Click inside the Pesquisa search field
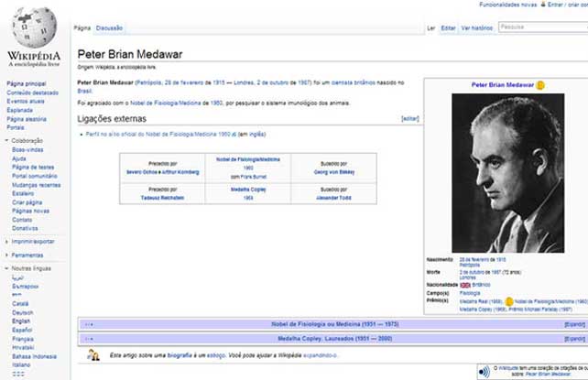588x380 pixels. pos(543,27)
